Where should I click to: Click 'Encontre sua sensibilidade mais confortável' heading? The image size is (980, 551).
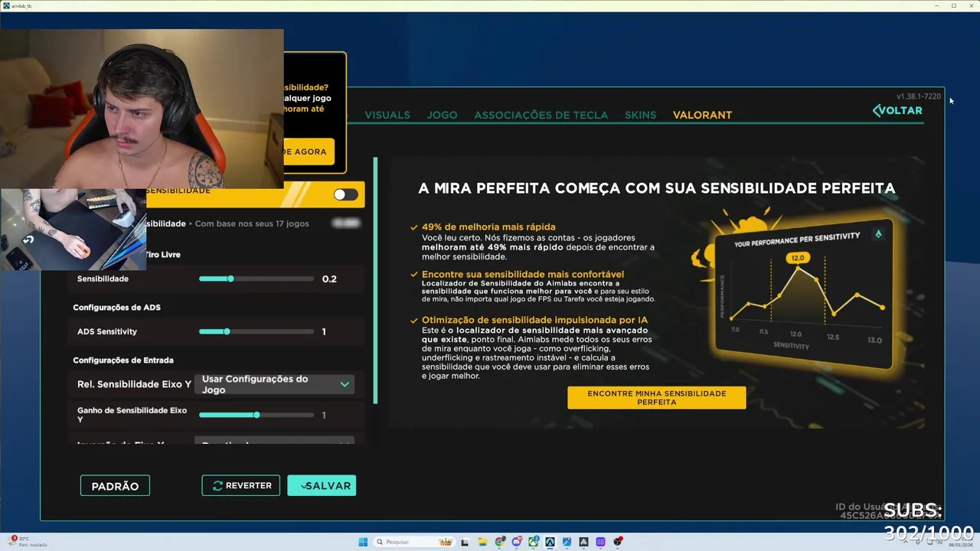523,274
